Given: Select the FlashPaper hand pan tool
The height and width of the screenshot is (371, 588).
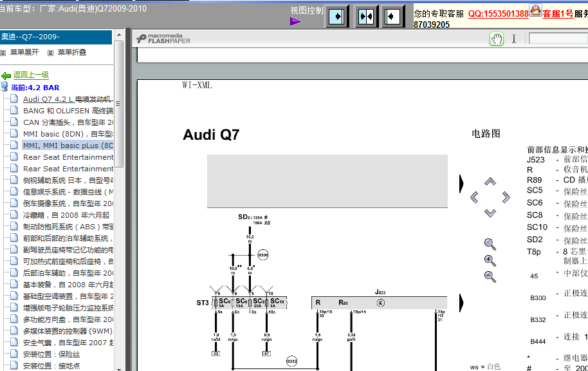Looking at the screenshot, I should pos(497,39).
